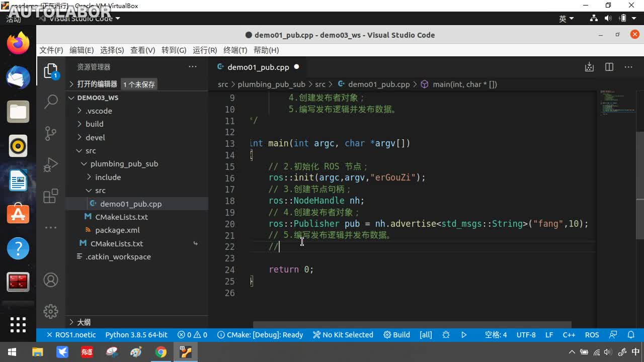Show additional activity bar views ellipsis

click(x=51, y=227)
